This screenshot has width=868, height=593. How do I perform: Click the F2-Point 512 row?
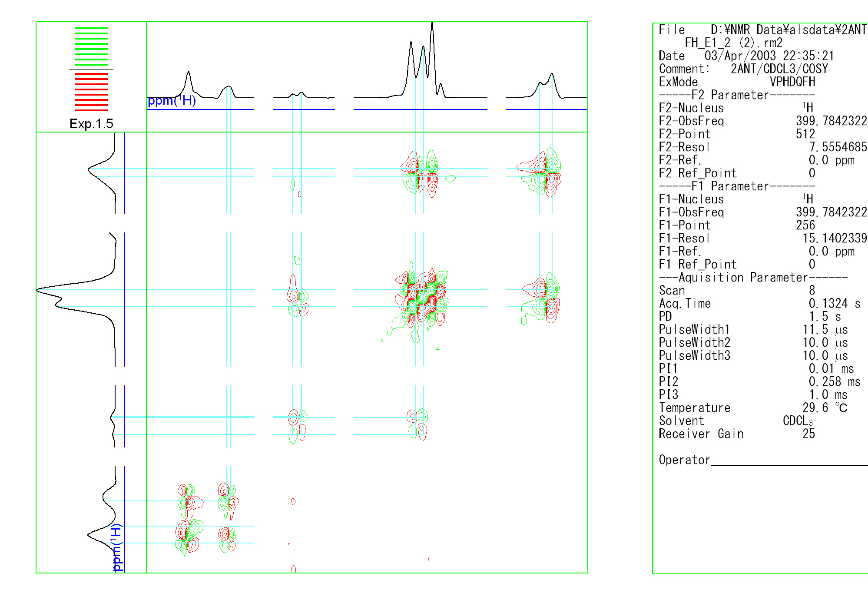[737, 134]
